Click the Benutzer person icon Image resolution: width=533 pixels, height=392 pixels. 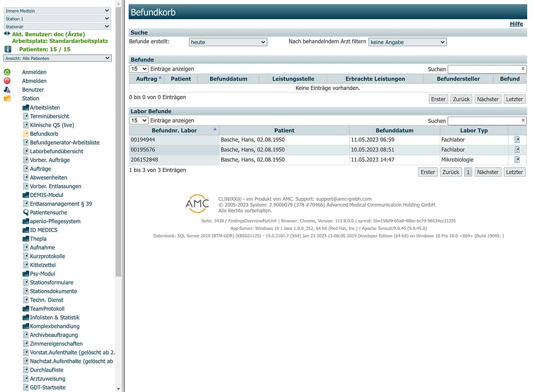point(7,90)
